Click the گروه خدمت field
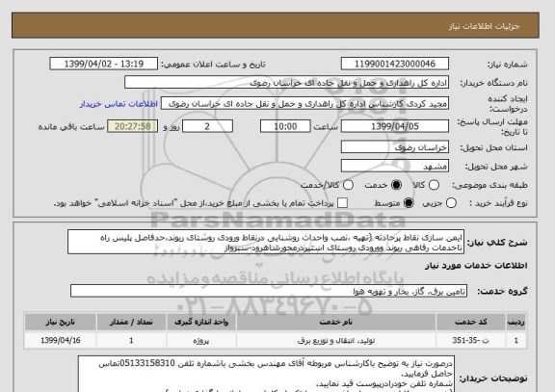 click(x=269, y=291)
